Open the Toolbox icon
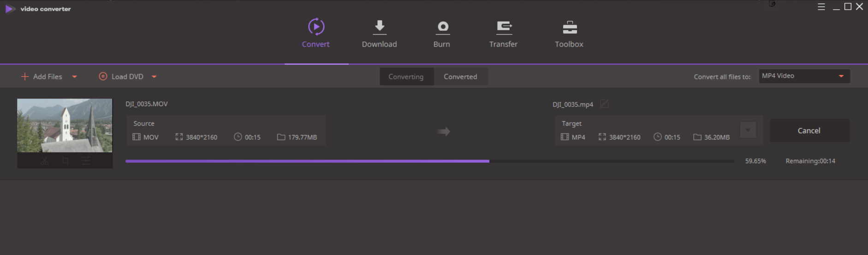The width and height of the screenshot is (868, 255). tap(570, 27)
